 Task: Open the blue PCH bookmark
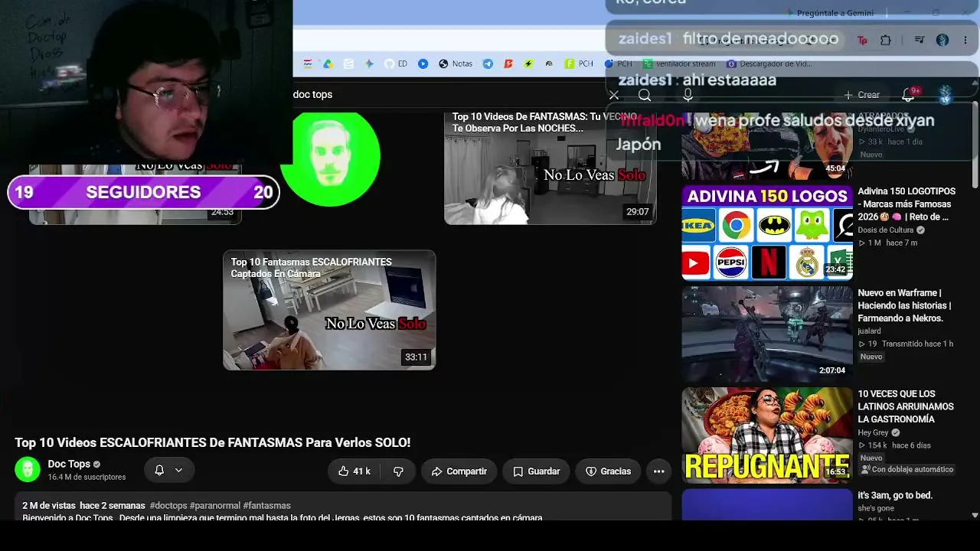619,64
